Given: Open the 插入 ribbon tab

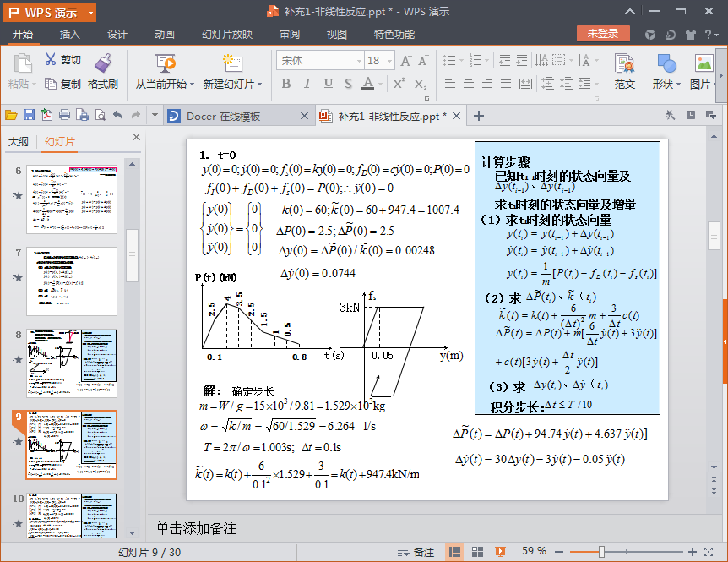Looking at the screenshot, I should coord(70,35).
